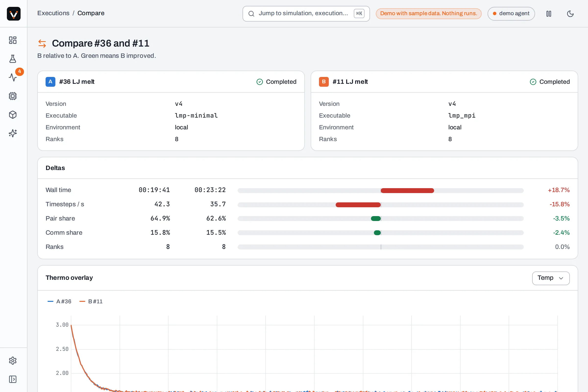Viewport: 588px width, 392px height.
Task: Expand the sidebar with the panel toggle icon
Action: click(x=13, y=379)
